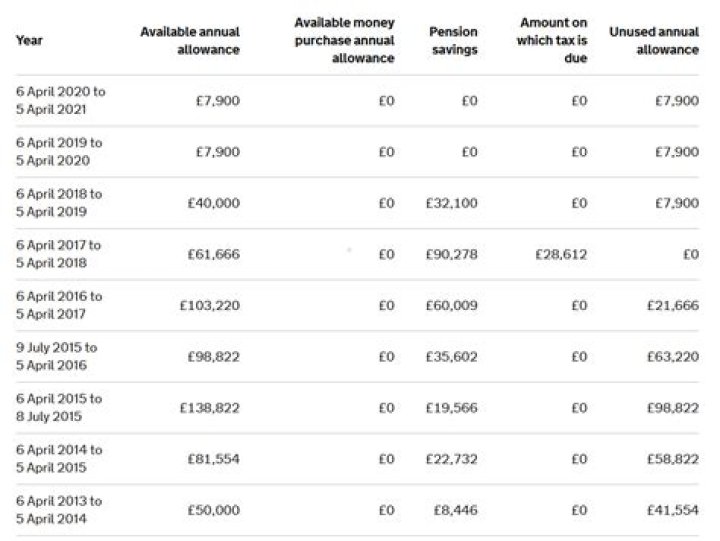Select the £103,220 available allowance cell
The height and width of the screenshot is (541, 720).
click(x=210, y=305)
